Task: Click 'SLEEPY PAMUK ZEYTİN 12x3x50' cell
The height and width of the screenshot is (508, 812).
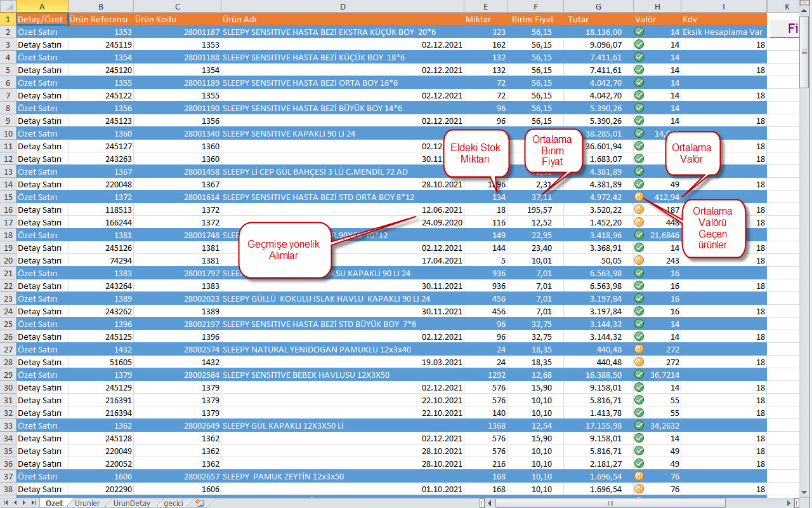Action: click(343, 476)
